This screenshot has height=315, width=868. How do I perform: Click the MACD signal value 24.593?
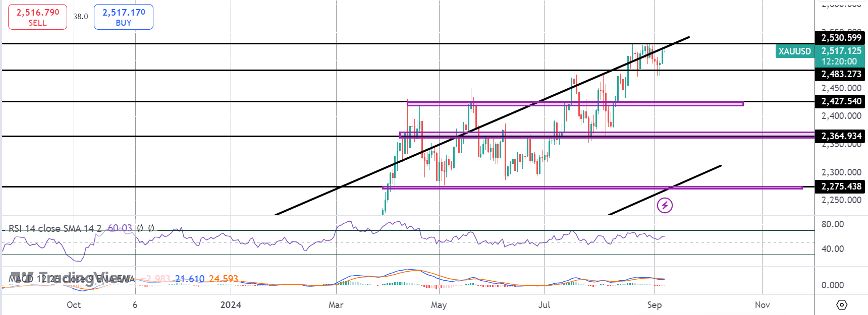click(x=224, y=279)
